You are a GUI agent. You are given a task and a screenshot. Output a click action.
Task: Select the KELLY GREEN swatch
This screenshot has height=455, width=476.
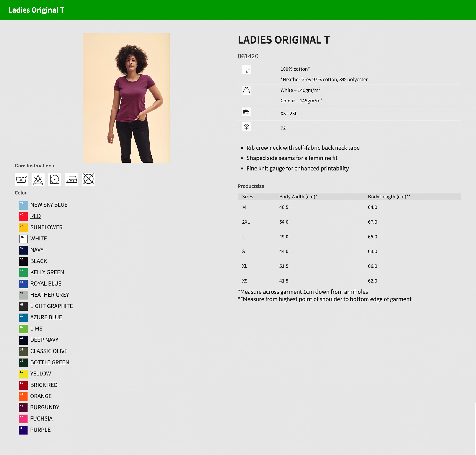pos(23,273)
